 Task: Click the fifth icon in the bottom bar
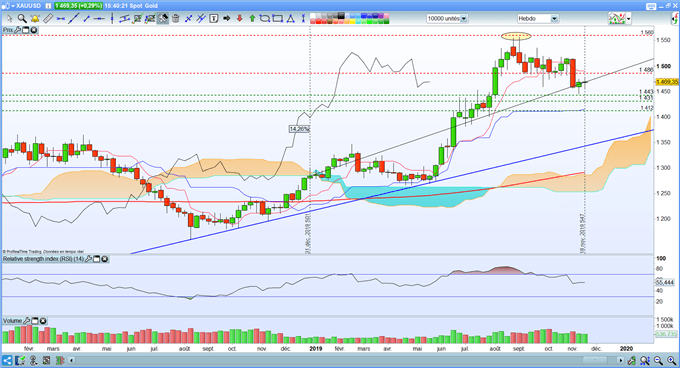click(59, 360)
